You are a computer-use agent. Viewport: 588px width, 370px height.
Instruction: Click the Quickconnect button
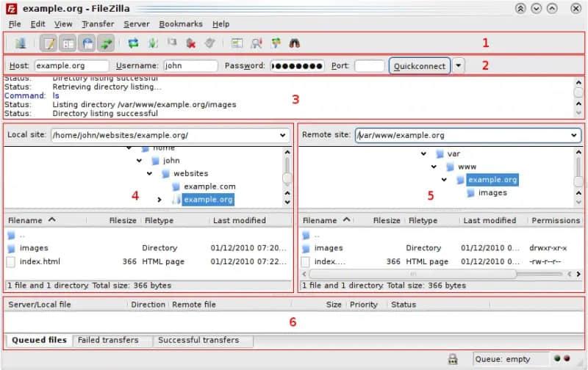(419, 65)
